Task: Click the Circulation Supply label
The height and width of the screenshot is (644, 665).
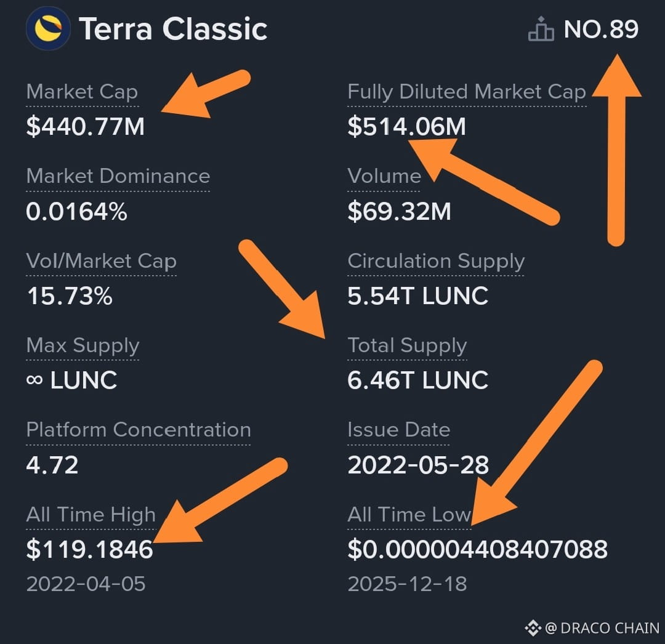Action: pyautogui.click(x=436, y=260)
